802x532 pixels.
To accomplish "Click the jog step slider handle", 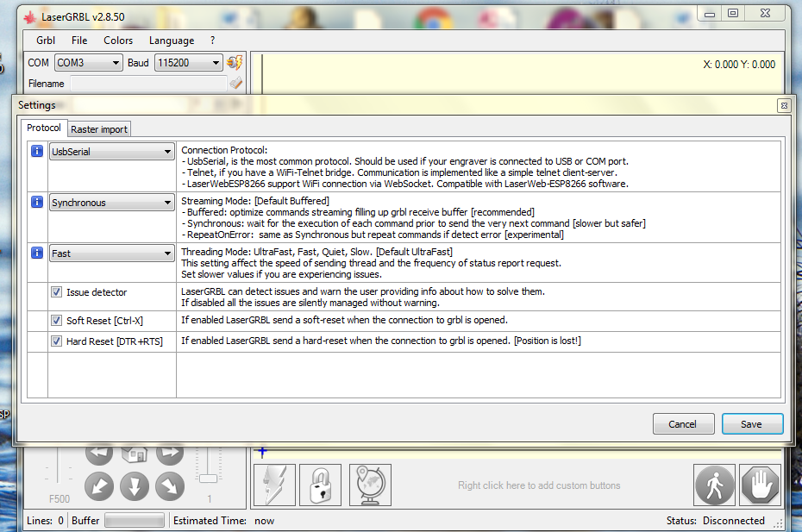I will [x=208, y=479].
